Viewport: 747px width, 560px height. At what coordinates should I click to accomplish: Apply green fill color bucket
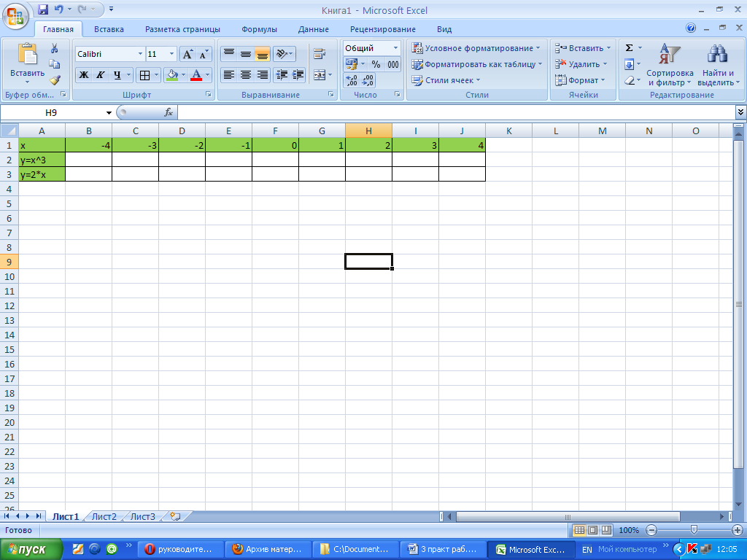[x=172, y=75]
